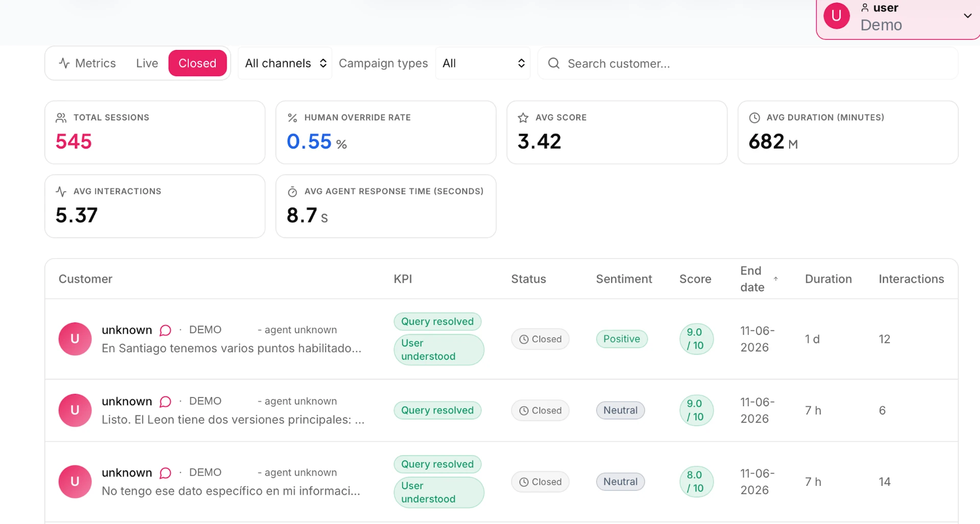The width and height of the screenshot is (980, 524).
Task: Click the Score column header
Action: click(695, 279)
